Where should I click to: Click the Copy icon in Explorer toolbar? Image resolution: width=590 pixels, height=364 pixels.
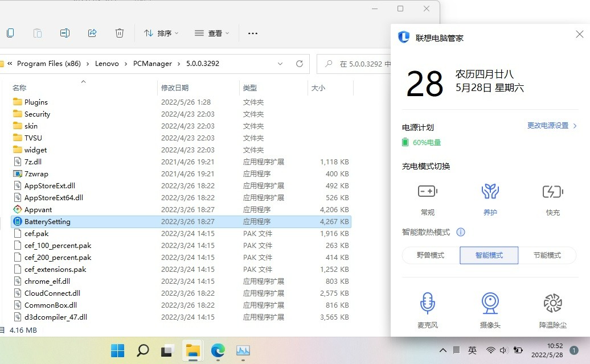(x=10, y=33)
